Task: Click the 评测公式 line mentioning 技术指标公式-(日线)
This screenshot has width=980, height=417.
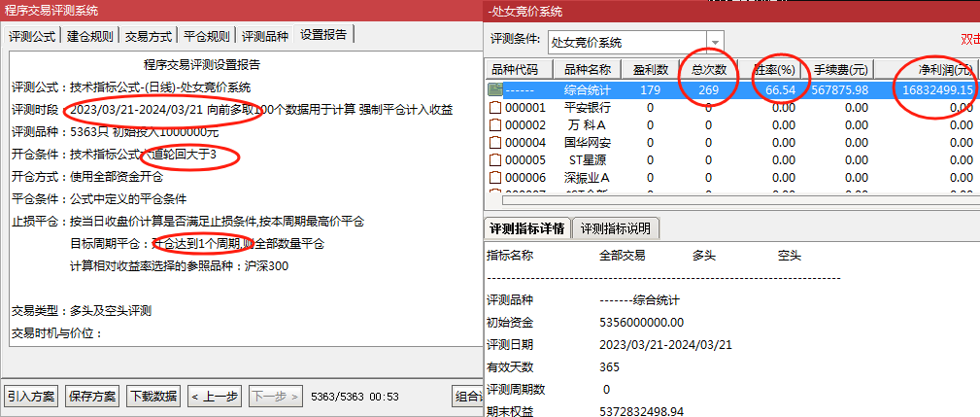Action: tap(131, 87)
